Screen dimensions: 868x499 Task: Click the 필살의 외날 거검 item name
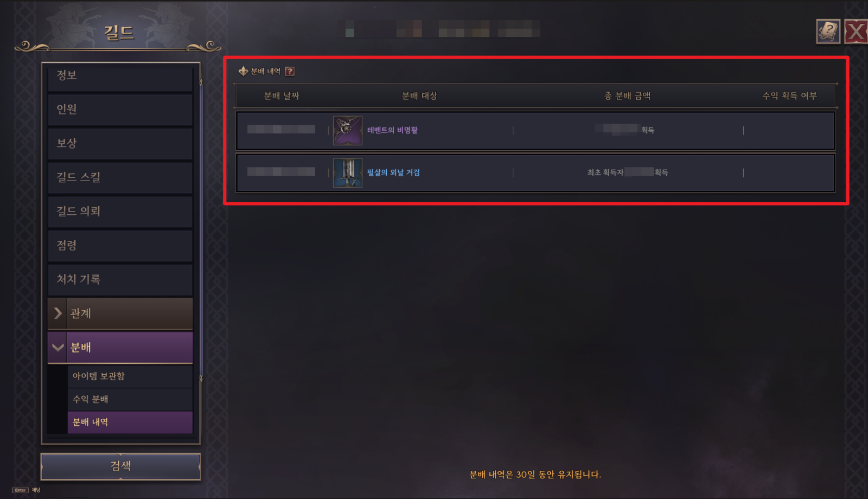[393, 172]
